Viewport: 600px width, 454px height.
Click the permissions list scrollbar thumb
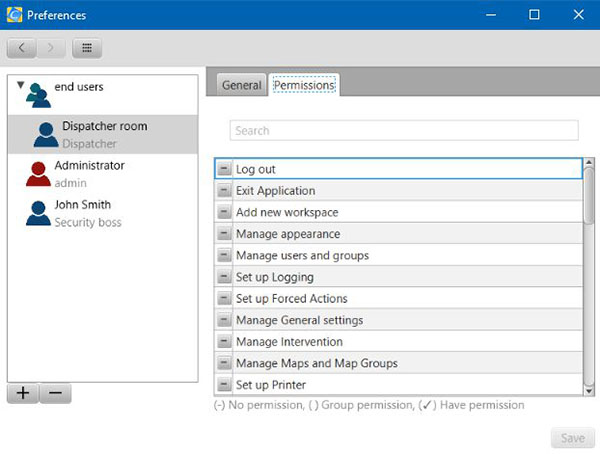[589, 196]
